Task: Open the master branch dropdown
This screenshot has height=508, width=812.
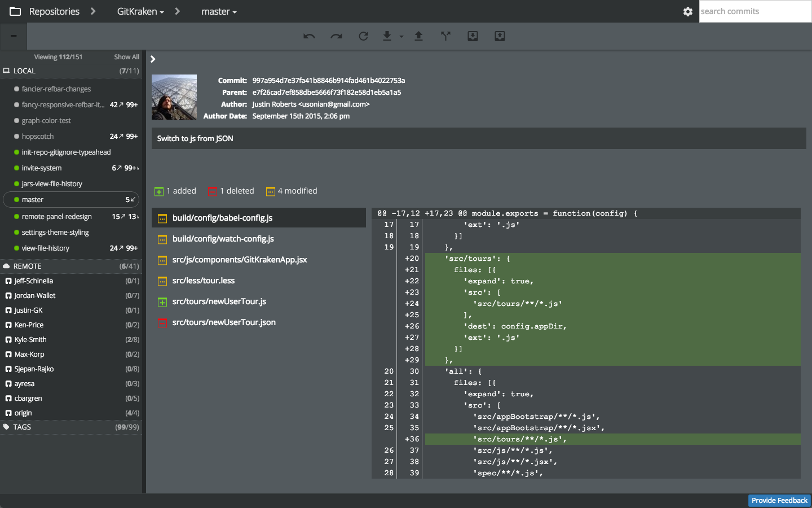Action: pos(219,11)
